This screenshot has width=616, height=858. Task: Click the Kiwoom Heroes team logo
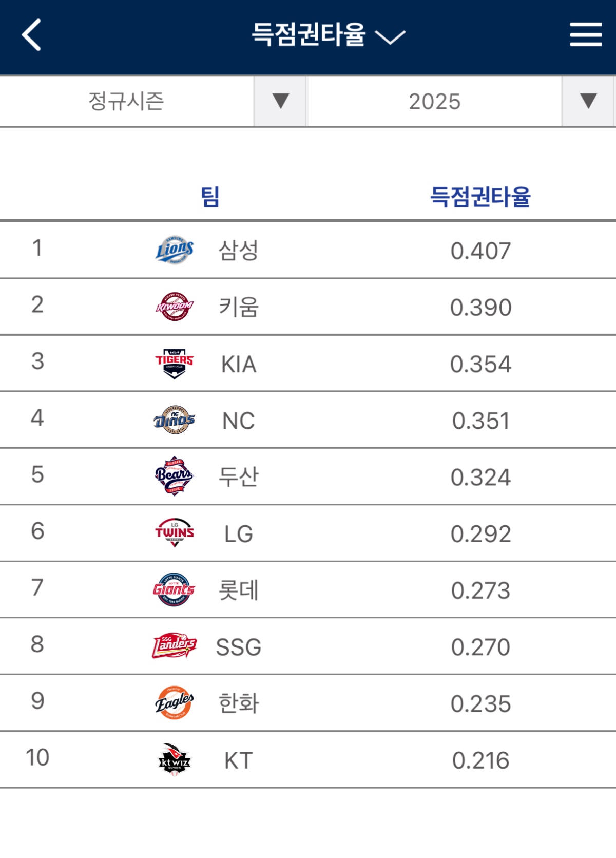point(175,307)
